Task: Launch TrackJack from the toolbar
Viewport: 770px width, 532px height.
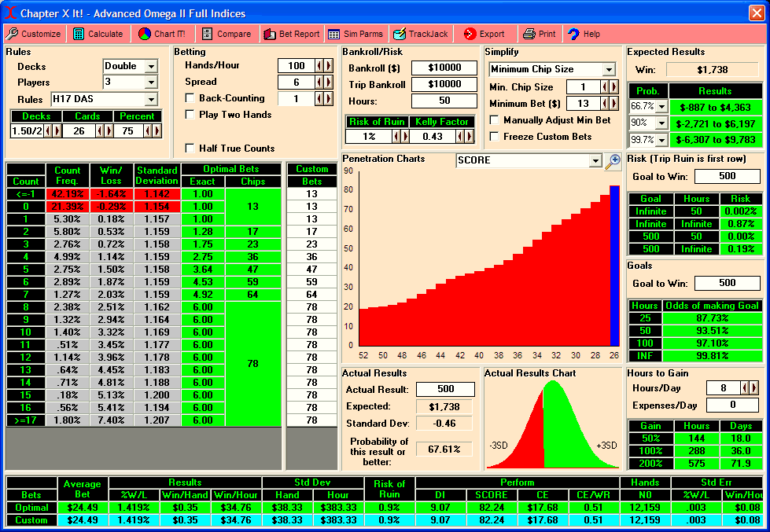Action: tap(400, 34)
